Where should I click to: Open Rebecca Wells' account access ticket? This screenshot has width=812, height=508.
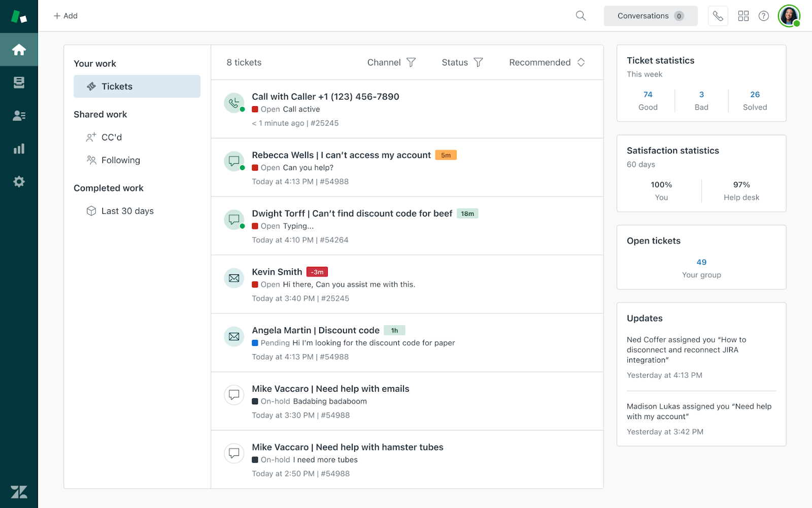(x=341, y=155)
